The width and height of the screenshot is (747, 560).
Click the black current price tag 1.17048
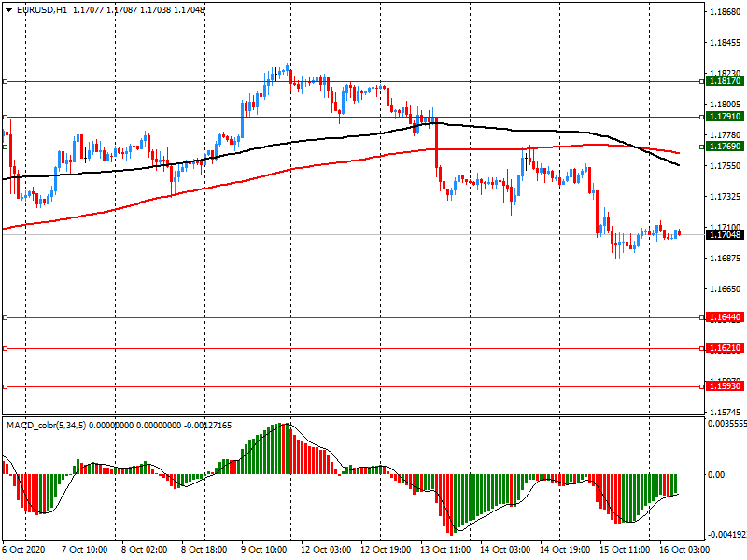tap(725, 235)
